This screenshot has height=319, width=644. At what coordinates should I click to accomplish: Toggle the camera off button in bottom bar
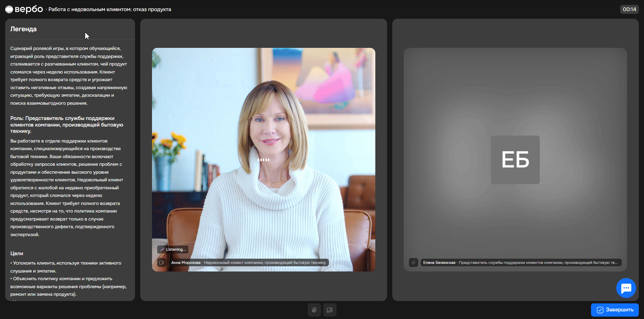point(330,310)
